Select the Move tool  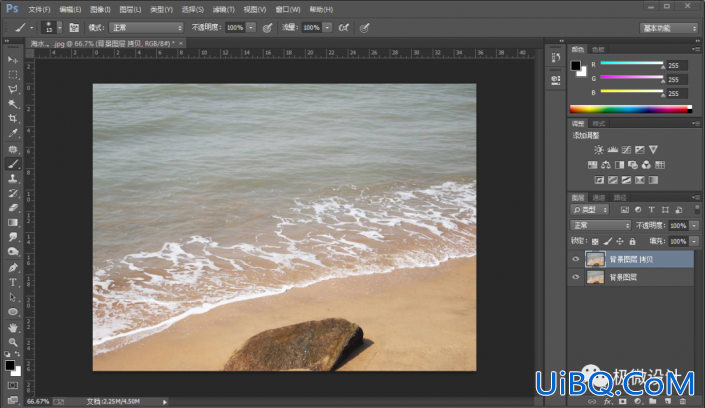pyautogui.click(x=13, y=59)
